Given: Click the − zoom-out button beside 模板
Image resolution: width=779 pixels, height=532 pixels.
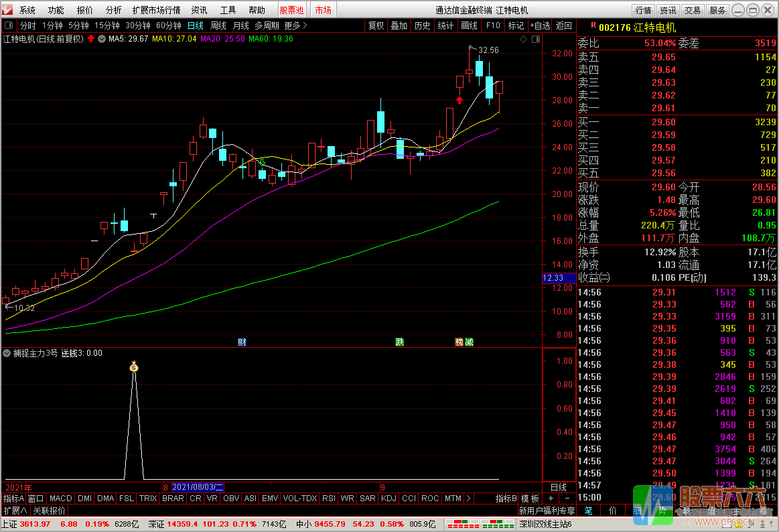Looking at the screenshot, I should pyautogui.click(x=567, y=498).
